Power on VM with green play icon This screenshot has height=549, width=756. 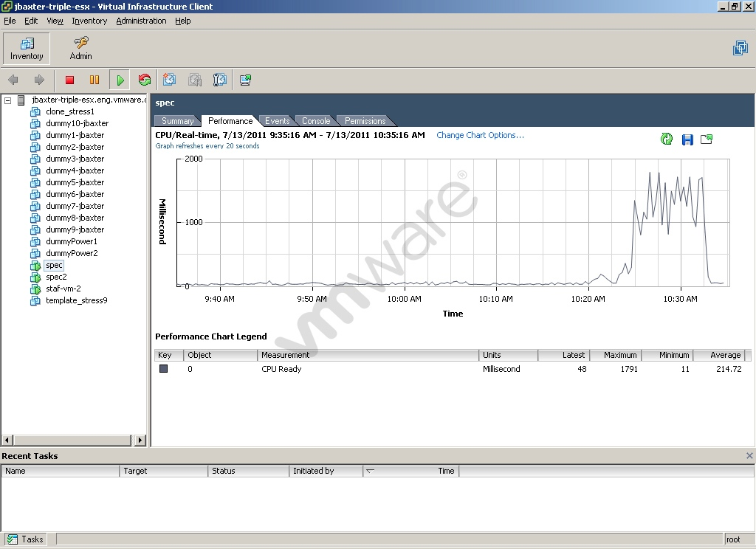click(120, 80)
